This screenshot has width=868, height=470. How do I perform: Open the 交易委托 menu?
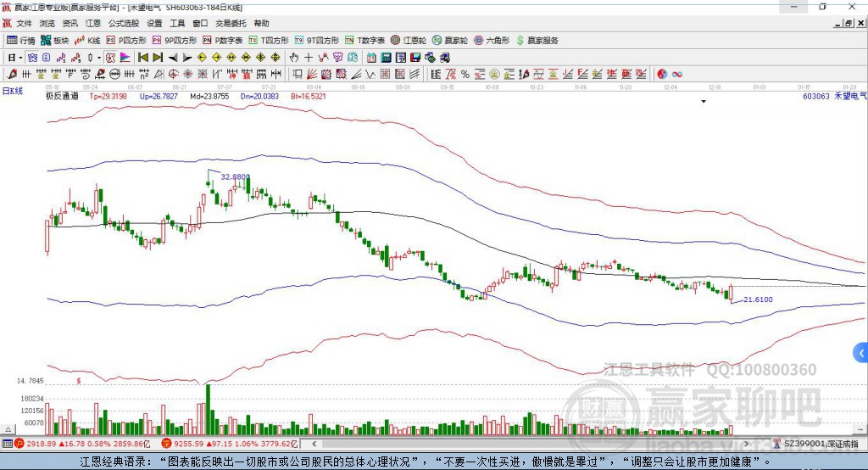point(231,23)
